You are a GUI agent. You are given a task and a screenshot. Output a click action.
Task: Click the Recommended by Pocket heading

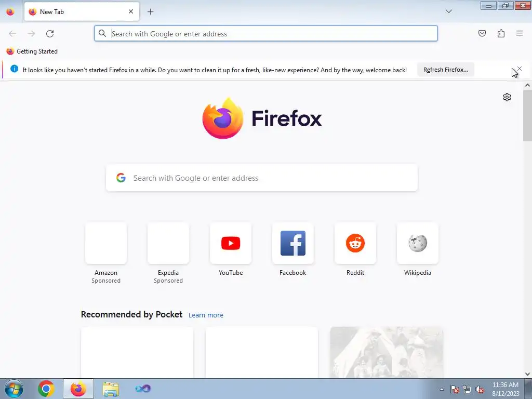(x=131, y=314)
